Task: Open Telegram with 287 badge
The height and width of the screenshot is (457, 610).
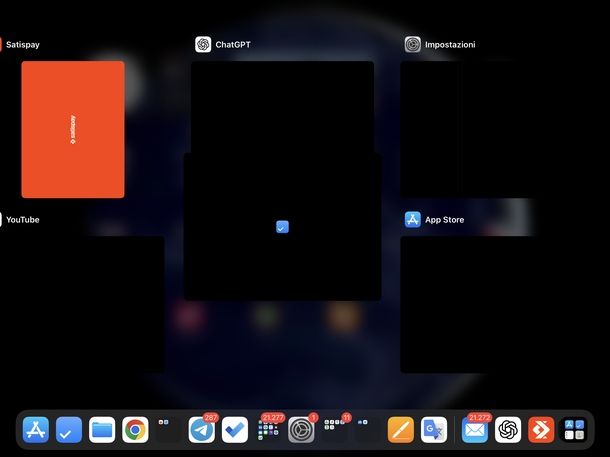Action: tap(202, 430)
